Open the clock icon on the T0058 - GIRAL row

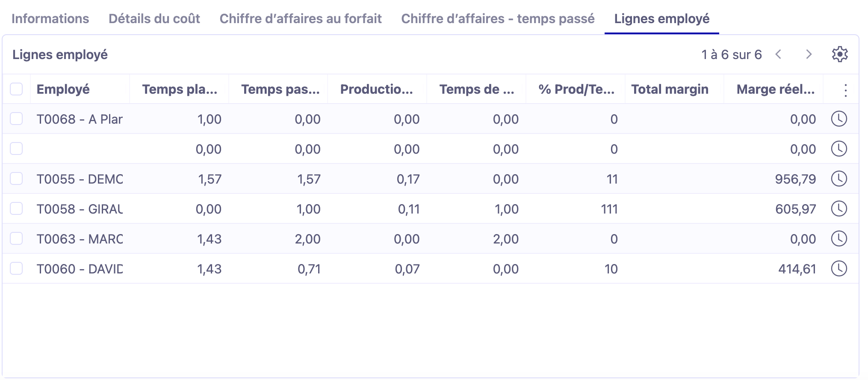(839, 209)
